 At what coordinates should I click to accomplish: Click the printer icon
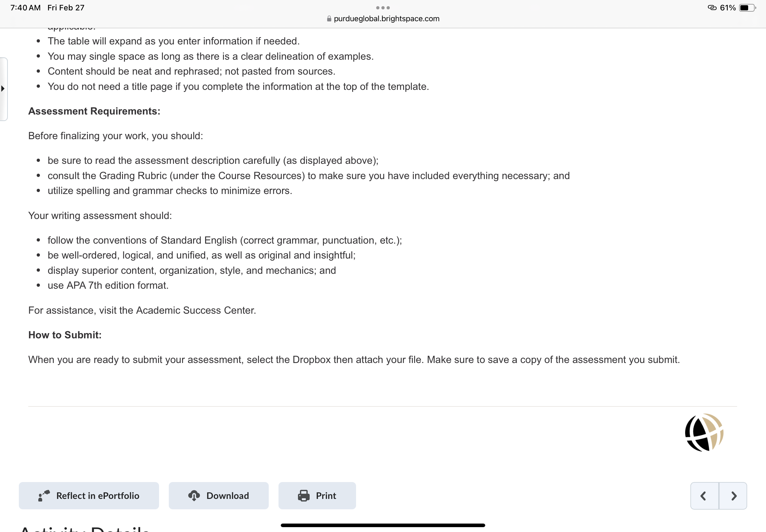click(303, 496)
